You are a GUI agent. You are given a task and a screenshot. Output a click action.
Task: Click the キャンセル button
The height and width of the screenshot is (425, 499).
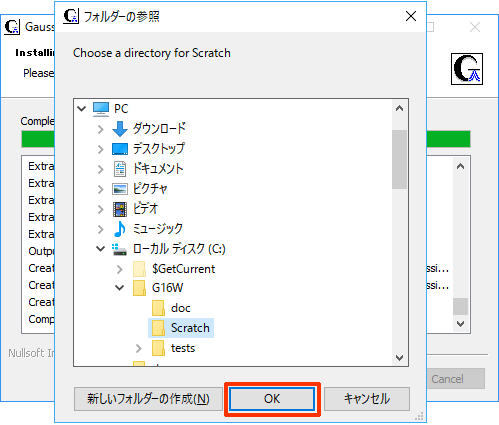[x=367, y=399]
